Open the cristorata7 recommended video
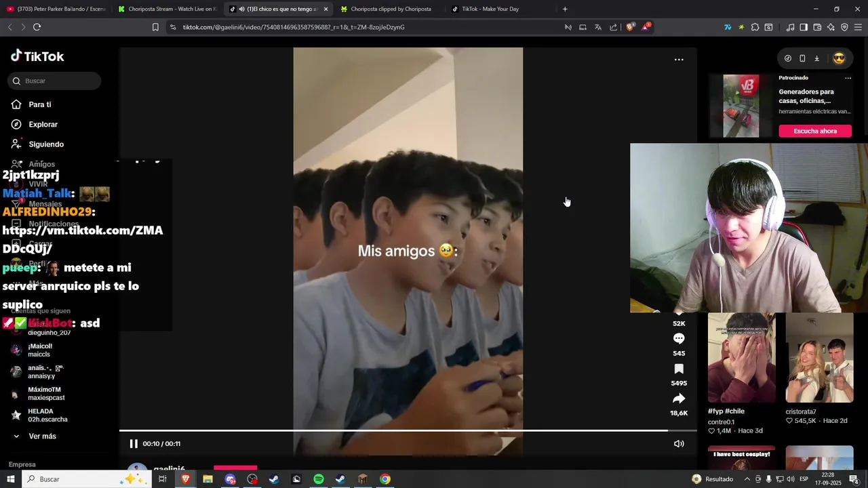Screen dimensions: 868x488 [x=819, y=358]
